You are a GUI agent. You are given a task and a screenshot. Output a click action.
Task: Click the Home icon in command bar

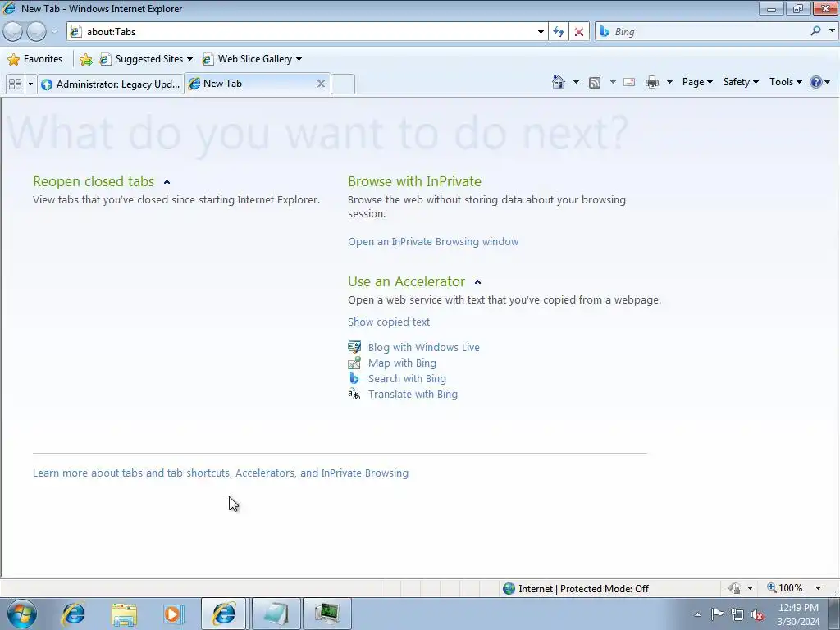point(559,82)
